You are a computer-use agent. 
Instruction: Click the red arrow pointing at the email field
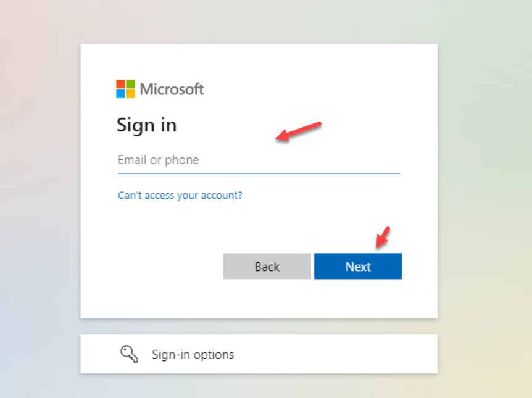click(298, 131)
